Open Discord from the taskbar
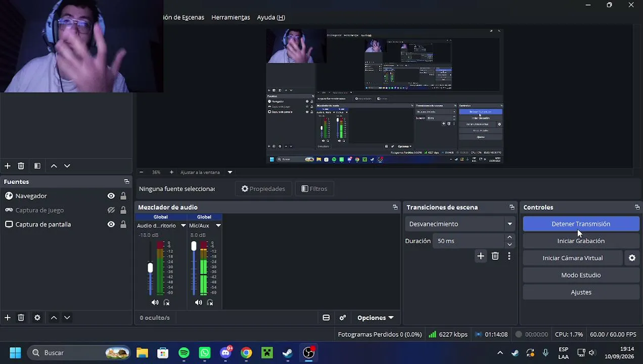The height and width of the screenshot is (364, 643). coord(225,353)
